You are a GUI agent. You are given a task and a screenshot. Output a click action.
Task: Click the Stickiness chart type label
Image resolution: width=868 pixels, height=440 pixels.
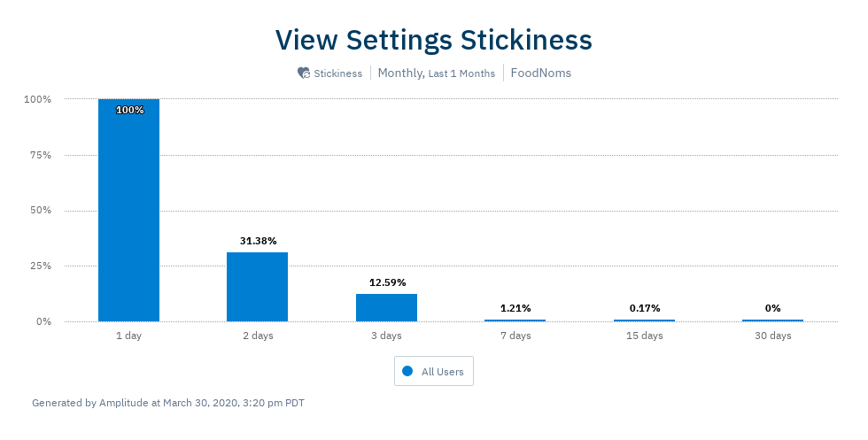click(x=337, y=73)
